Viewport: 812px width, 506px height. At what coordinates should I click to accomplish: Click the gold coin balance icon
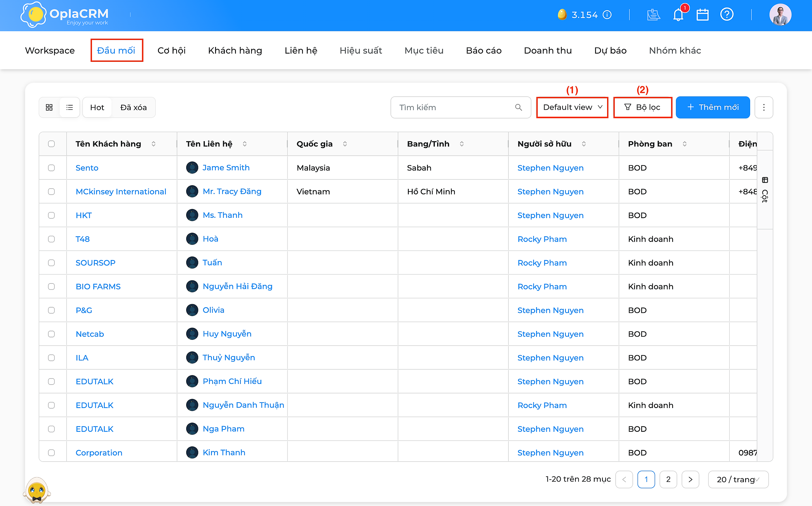(562, 15)
